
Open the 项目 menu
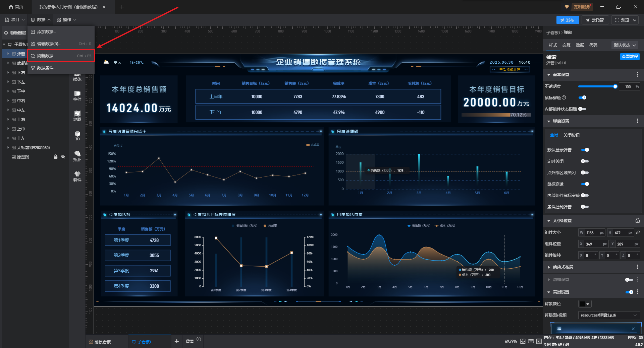(x=15, y=20)
